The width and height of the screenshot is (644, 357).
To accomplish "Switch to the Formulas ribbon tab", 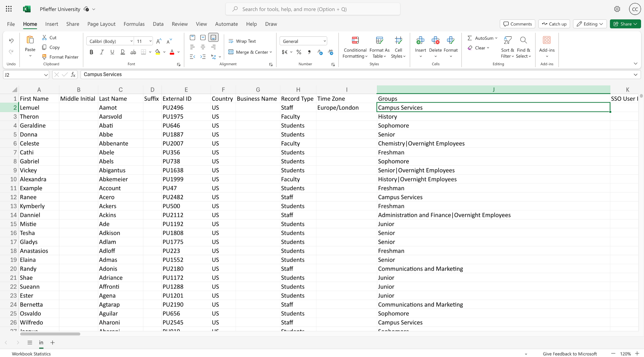I will pyautogui.click(x=134, y=24).
